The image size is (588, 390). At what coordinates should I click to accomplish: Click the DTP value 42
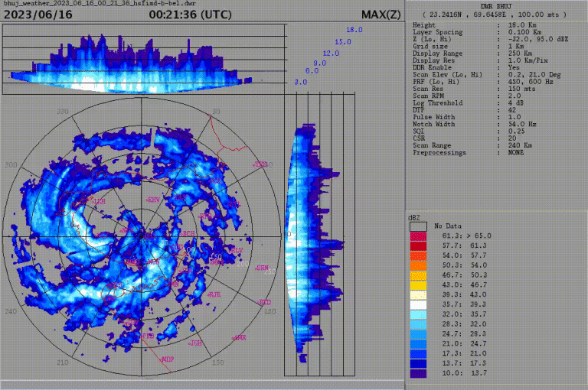tap(512, 110)
